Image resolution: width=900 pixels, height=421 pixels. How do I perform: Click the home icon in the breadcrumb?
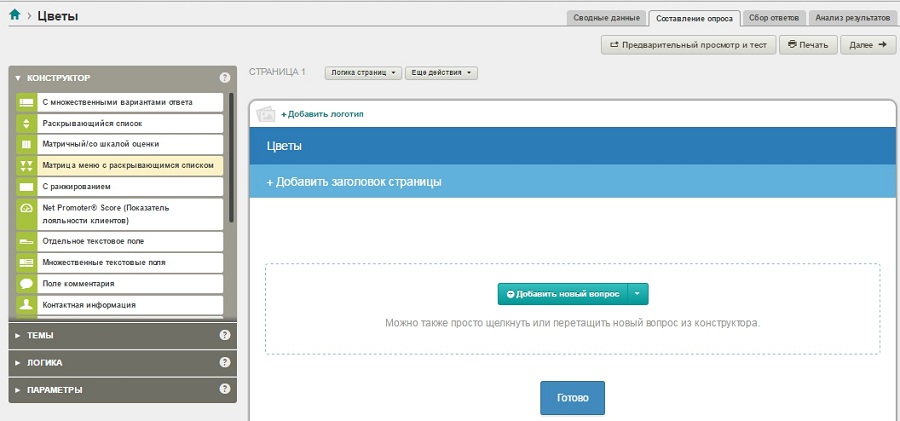[x=14, y=15]
